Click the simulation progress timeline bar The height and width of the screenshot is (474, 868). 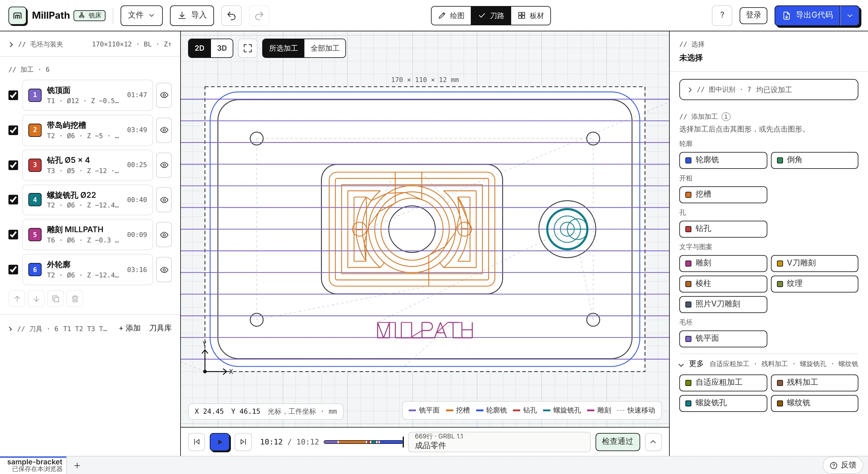tap(363, 442)
